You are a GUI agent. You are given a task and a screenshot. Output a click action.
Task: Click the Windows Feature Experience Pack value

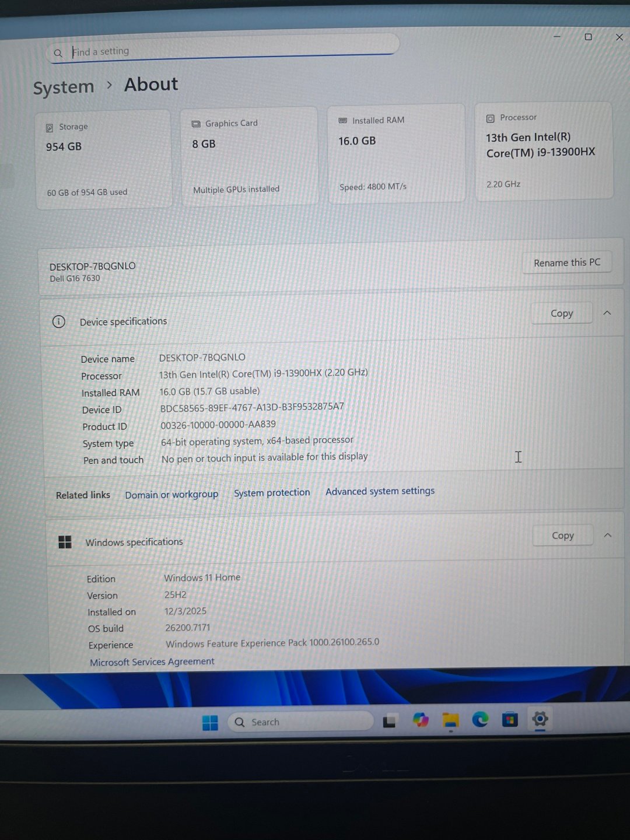coord(272,643)
